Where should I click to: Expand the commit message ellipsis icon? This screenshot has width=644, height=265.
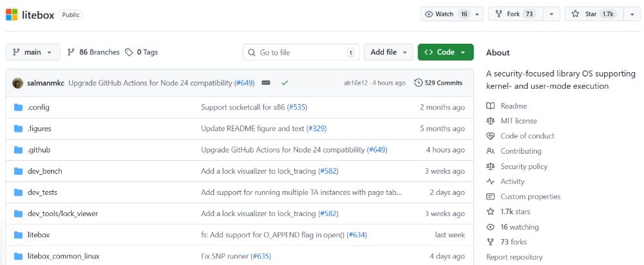(x=266, y=83)
